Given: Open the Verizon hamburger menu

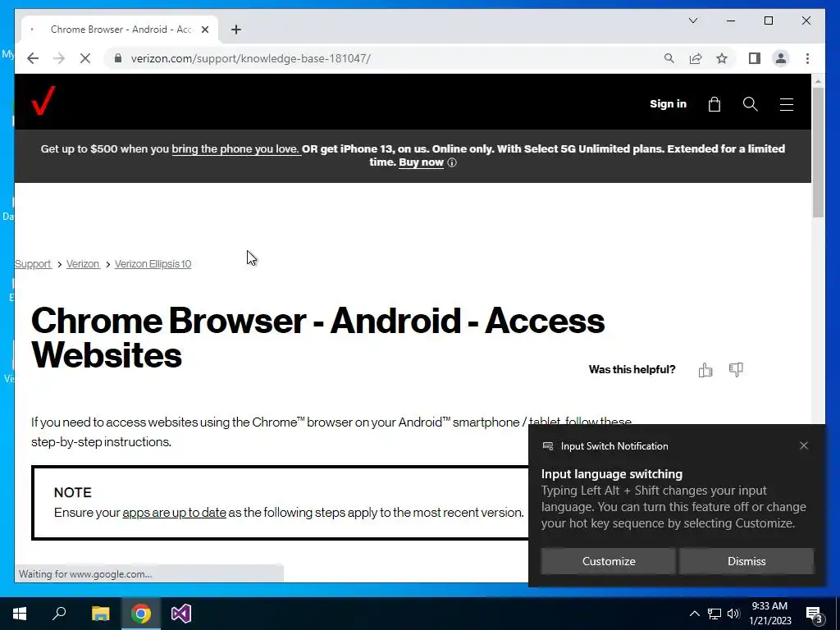Looking at the screenshot, I should click(x=787, y=104).
